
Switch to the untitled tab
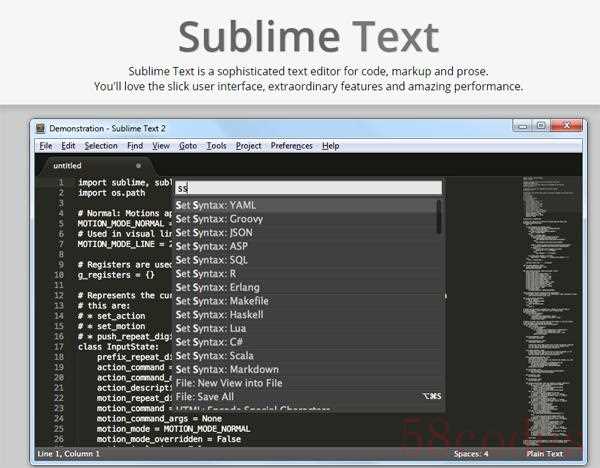tap(68, 165)
